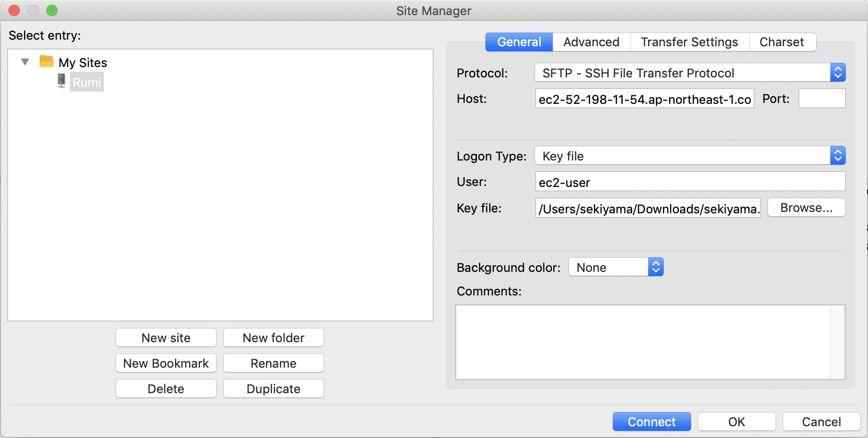The width and height of the screenshot is (868, 438).
Task: Click the New Bookmark button
Action: [166, 363]
